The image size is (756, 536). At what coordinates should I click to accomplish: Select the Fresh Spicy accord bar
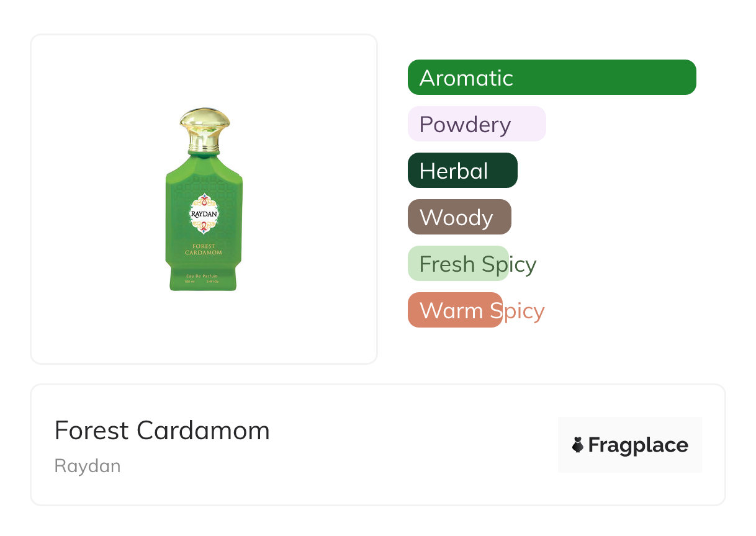(458, 264)
